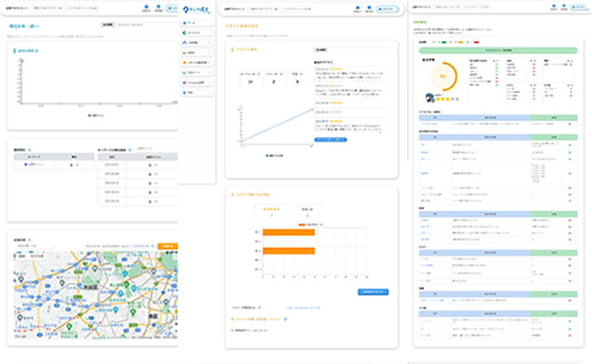Click the pill button in diagnosis panel header
592x364 pixels.
(579, 6)
